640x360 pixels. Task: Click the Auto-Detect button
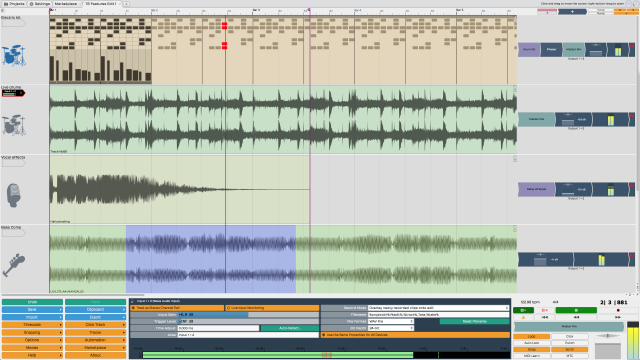coord(289,328)
